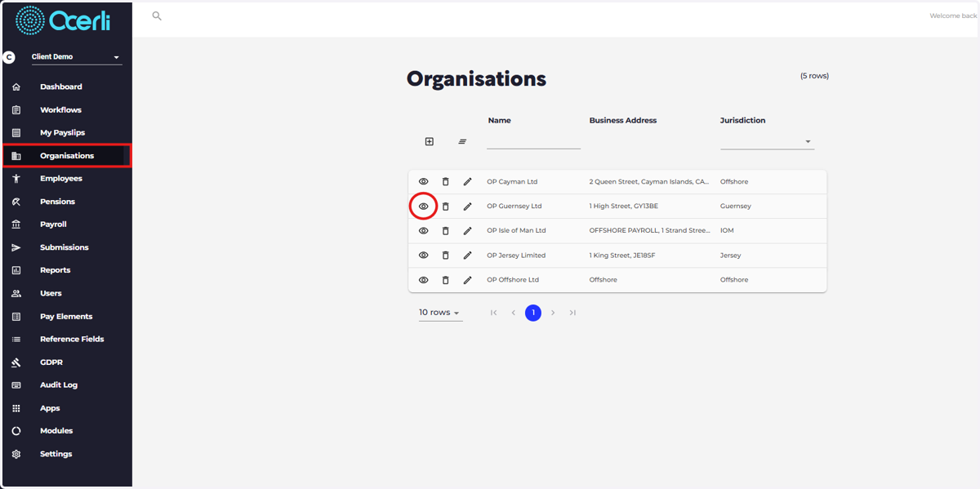Image resolution: width=980 pixels, height=489 pixels.
Task: Open My Payslips page
Action: [62, 132]
